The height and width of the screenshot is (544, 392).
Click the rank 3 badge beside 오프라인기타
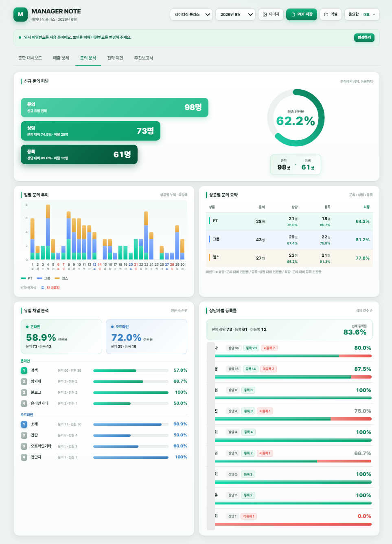click(24, 446)
